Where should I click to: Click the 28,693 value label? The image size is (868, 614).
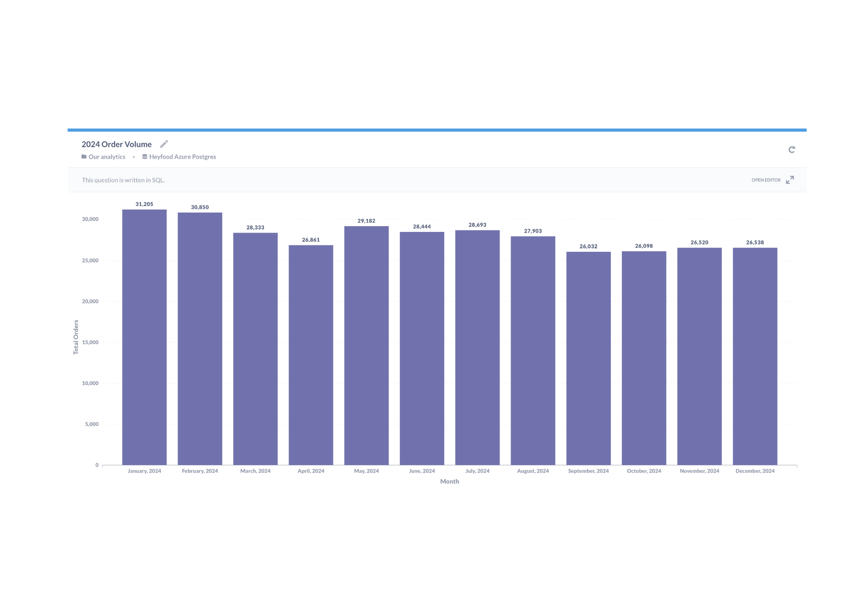tap(477, 225)
